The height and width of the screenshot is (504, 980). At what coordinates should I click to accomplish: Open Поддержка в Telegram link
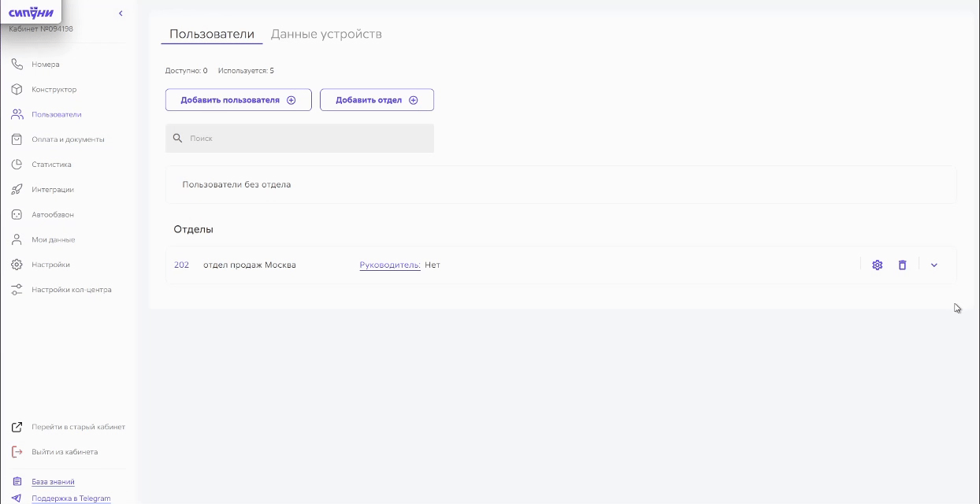pos(71,498)
